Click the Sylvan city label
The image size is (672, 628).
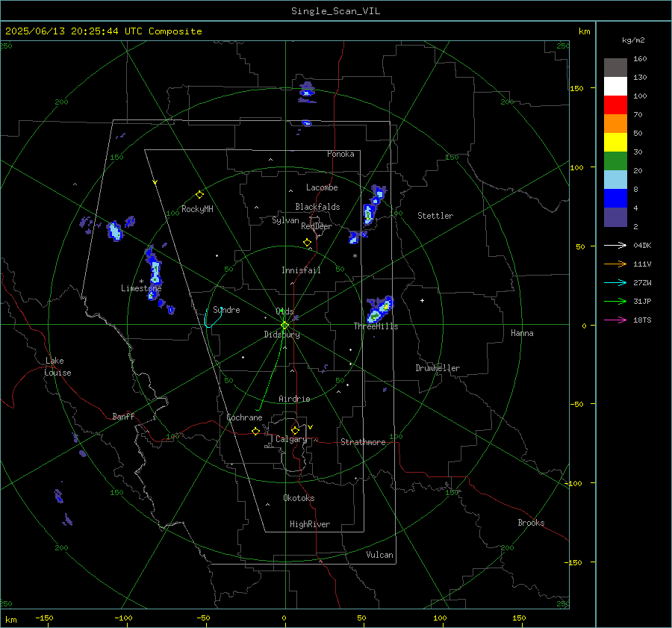[285, 220]
